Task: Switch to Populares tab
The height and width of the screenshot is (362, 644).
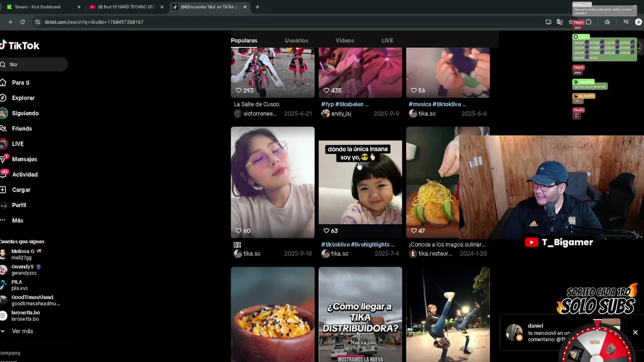Action: [244, 41]
